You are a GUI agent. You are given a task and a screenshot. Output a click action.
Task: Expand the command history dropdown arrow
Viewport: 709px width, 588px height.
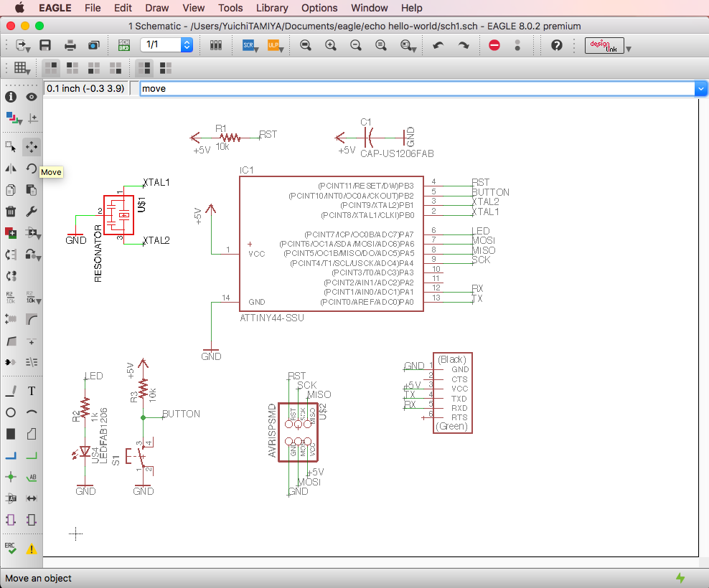(700, 89)
